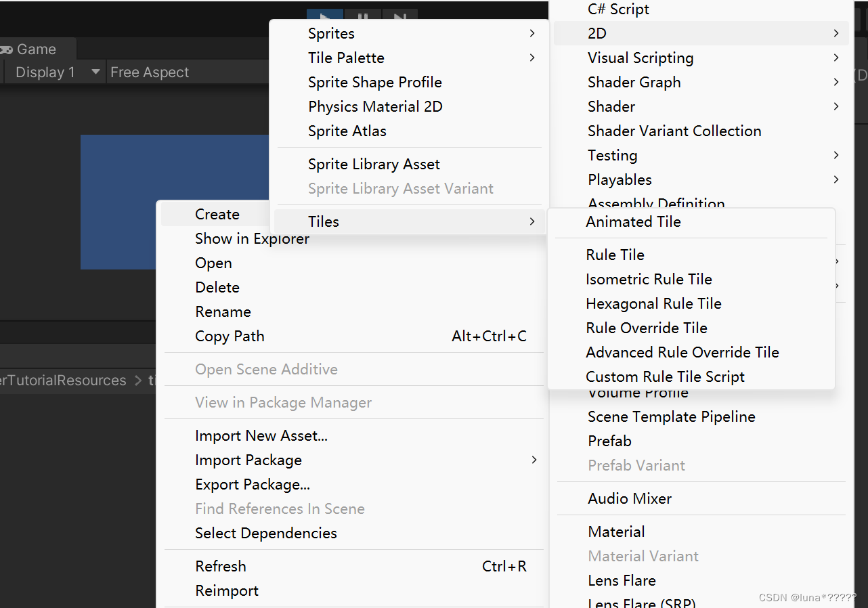This screenshot has height=608, width=868.
Task: Expand the Playables submenu
Action: point(701,180)
